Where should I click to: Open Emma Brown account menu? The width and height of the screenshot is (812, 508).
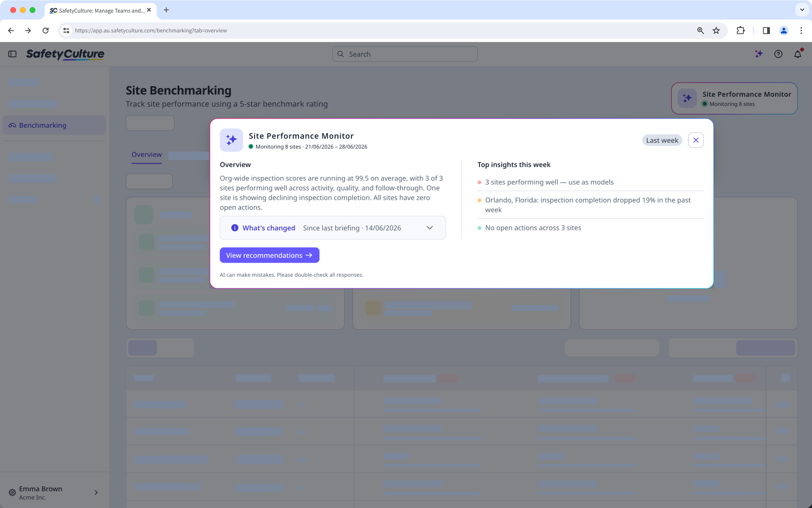(x=54, y=493)
